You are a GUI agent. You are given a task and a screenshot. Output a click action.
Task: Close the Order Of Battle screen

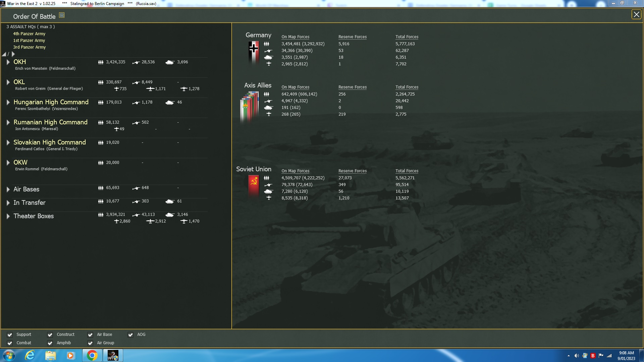coord(636,14)
